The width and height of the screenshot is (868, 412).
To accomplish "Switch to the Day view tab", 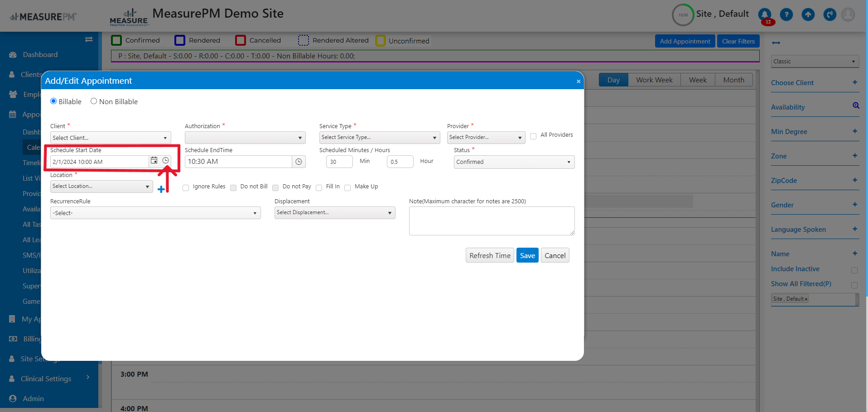I will 613,80.
